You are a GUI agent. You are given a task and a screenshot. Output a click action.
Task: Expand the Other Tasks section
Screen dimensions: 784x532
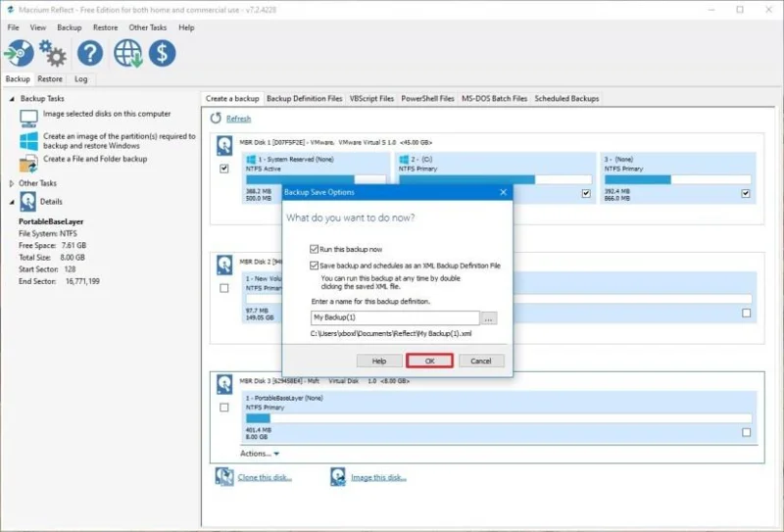pyautogui.click(x=12, y=183)
